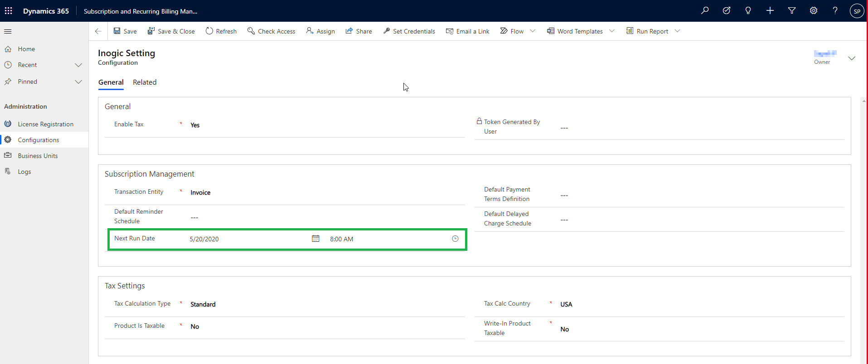Click Save in command bar
The image size is (868, 364).
click(x=125, y=31)
